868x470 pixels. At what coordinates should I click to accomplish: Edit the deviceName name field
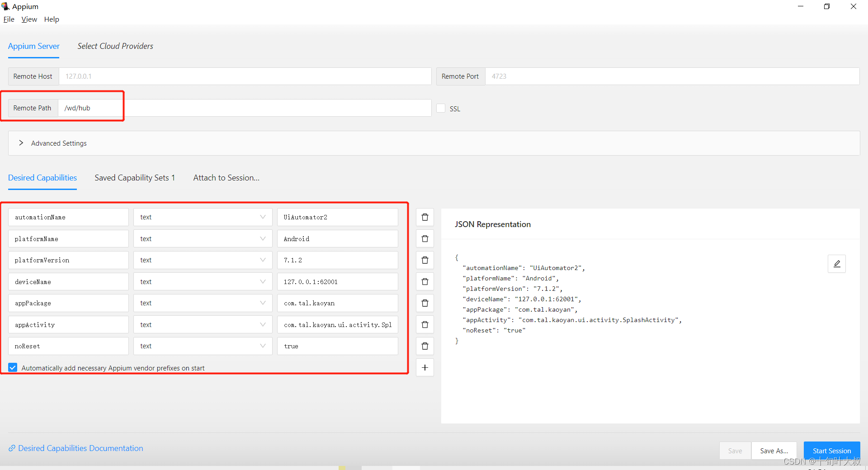pos(68,281)
